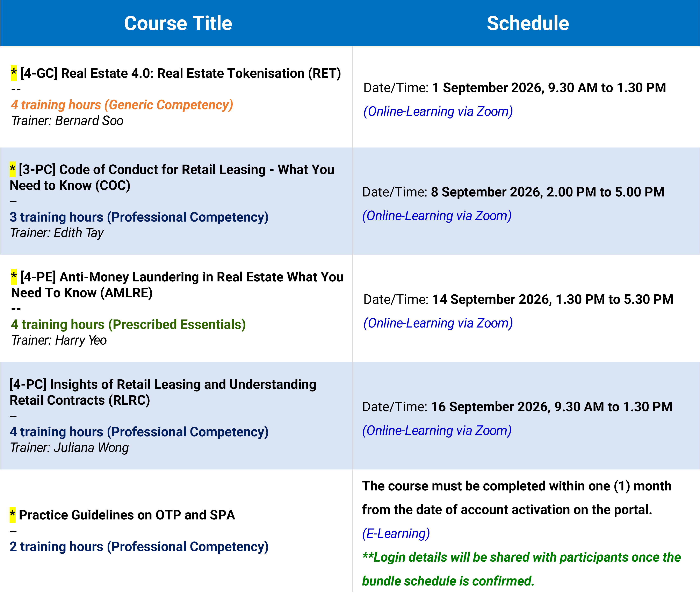Image resolution: width=700 pixels, height=597 pixels.
Task: Click Online-Learning via Zoom under 8 September
Action: coord(437,216)
